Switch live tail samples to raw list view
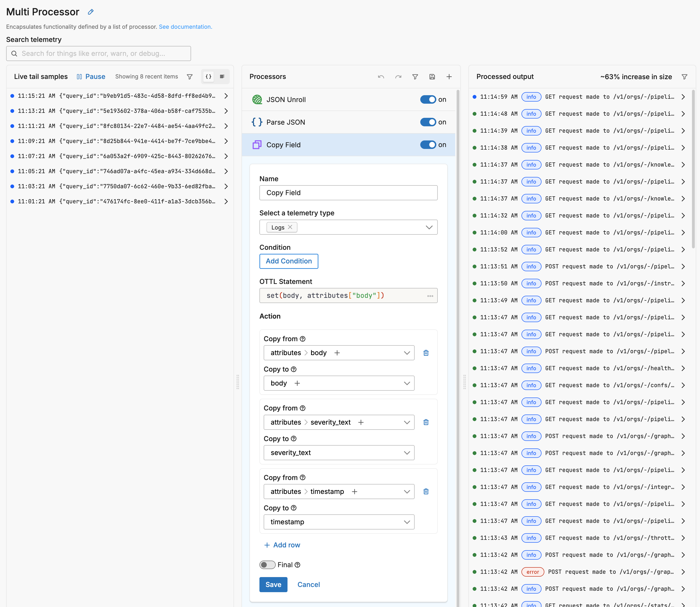700x607 pixels. [222, 77]
